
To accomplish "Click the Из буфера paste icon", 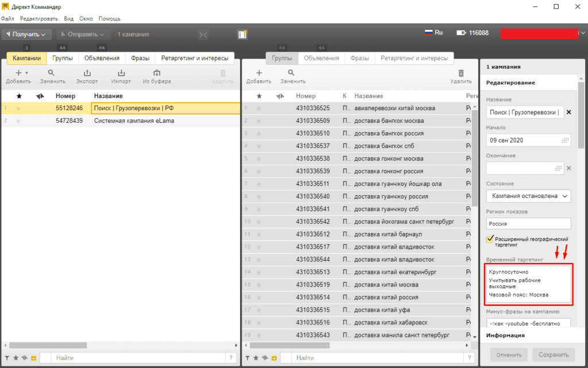I will tap(157, 73).
